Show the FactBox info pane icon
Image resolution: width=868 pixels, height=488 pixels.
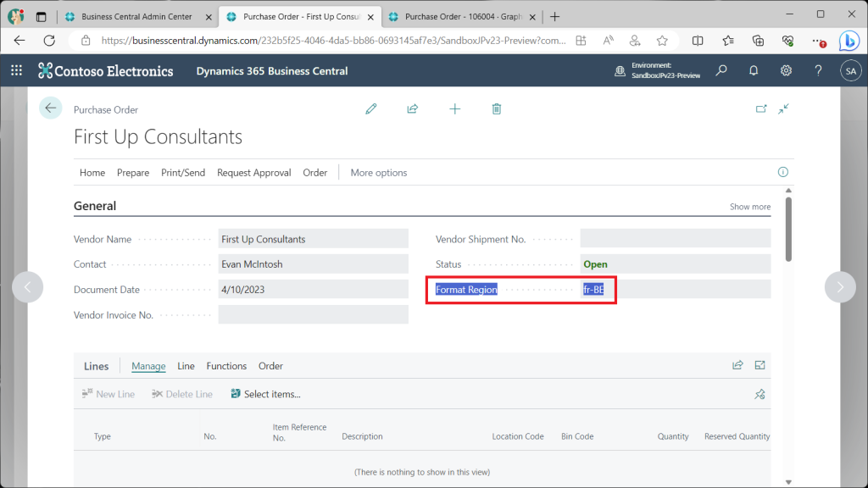point(782,172)
